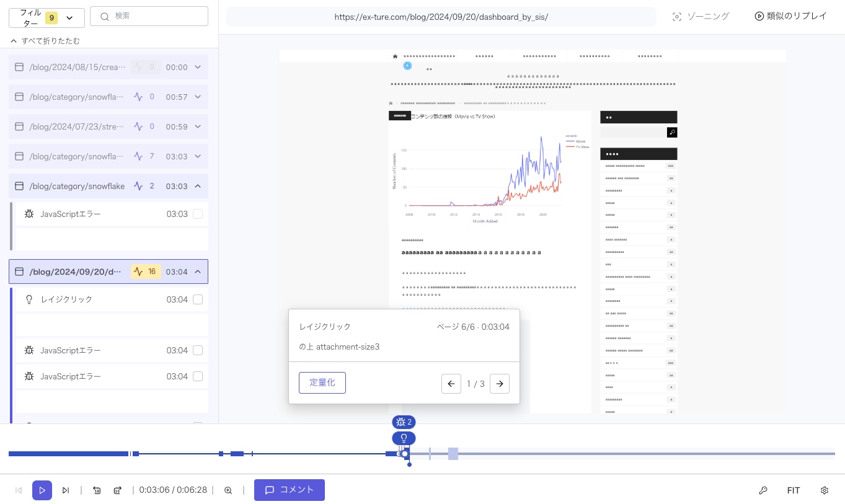Click the 0:03:06 / 0:06:28 time display
Image resolution: width=845 pixels, height=504 pixels.
click(172, 490)
